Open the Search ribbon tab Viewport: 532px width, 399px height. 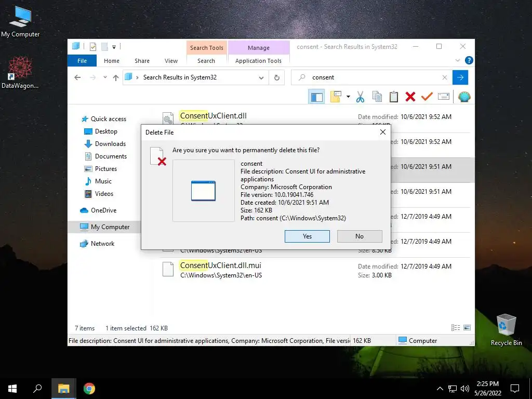click(206, 61)
